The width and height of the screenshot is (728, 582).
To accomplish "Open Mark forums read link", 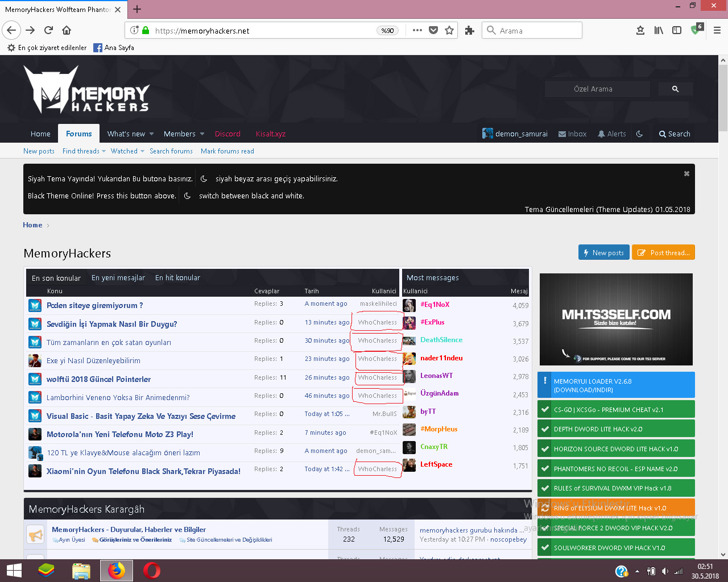I will (x=227, y=151).
